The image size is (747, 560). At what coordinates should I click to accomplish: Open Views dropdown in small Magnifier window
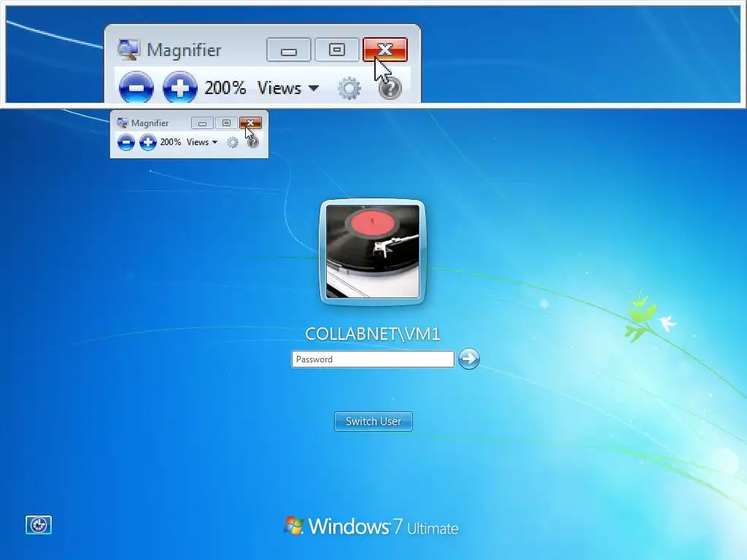coord(202,142)
